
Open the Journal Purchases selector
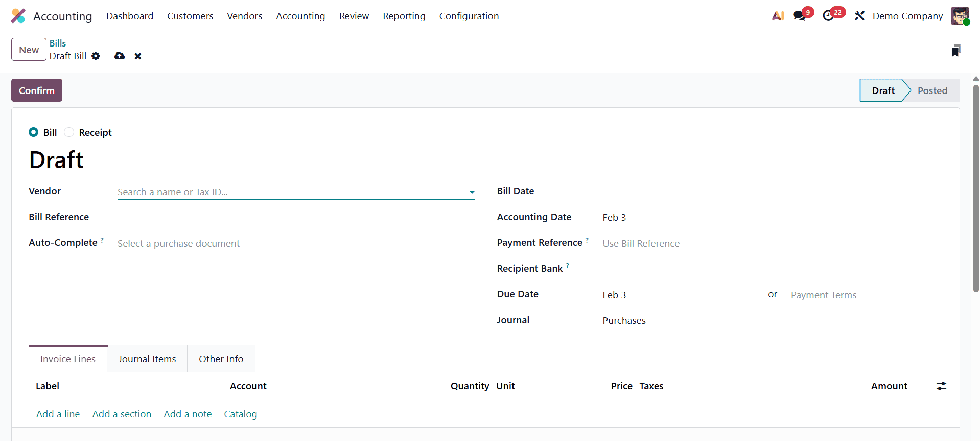tap(773, 321)
